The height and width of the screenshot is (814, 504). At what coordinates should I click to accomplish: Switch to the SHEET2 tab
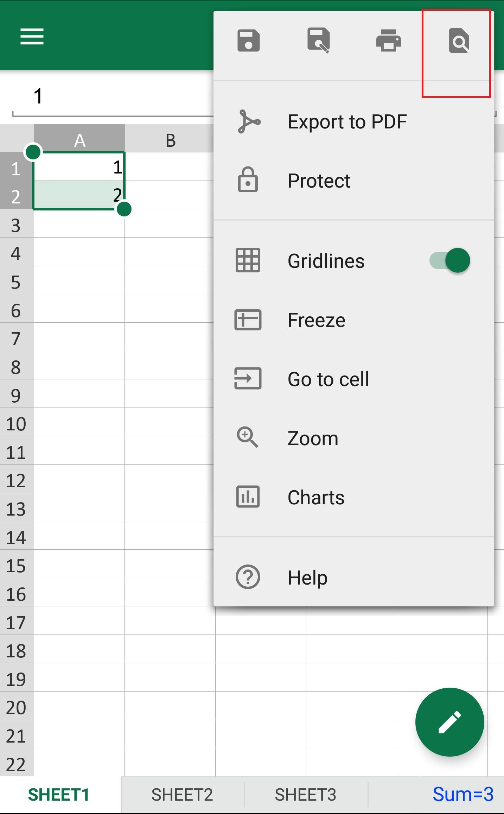point(182,795)
